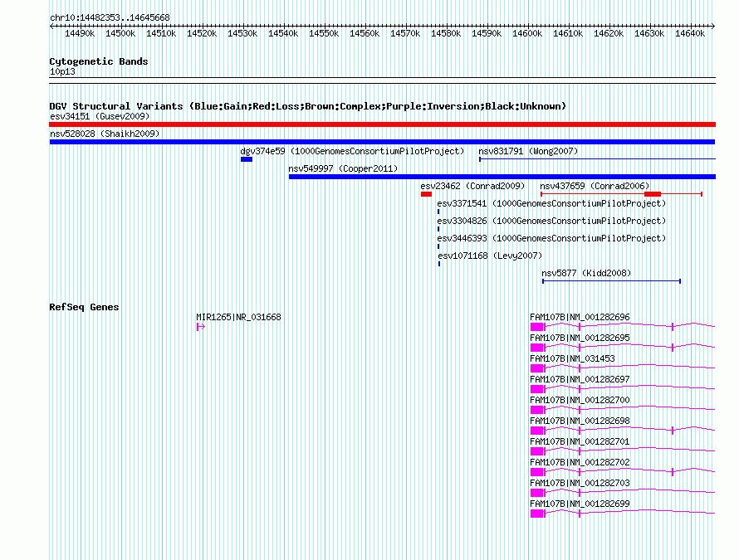739x560 pixels.
Task: Select the dgv374e59 blue variant block
Action: click(x=247, y=159)
